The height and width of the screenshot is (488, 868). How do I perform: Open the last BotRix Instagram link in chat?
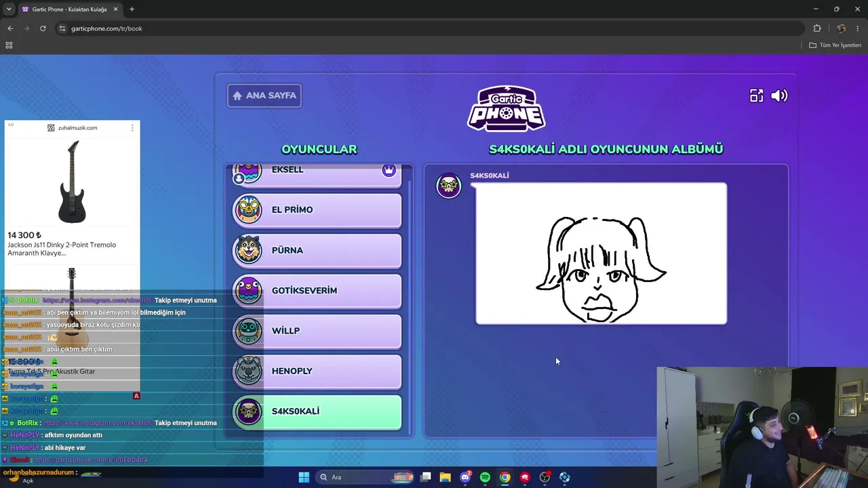[98, 423]
